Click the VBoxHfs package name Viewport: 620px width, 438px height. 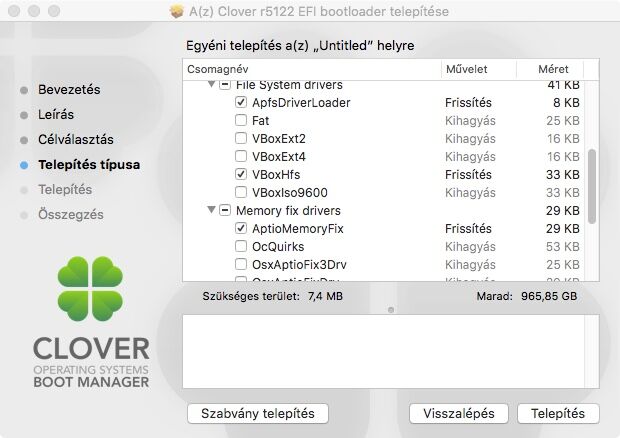[276, 175]
